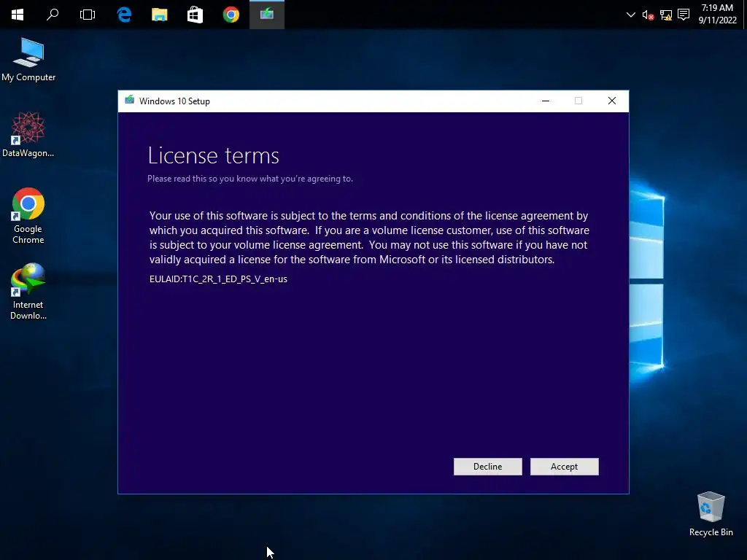Image resolution: width=747 pixels, height=560 pixels.
Task: Select Google Chrome desktop shortcut
Action: tap(28, 216)
